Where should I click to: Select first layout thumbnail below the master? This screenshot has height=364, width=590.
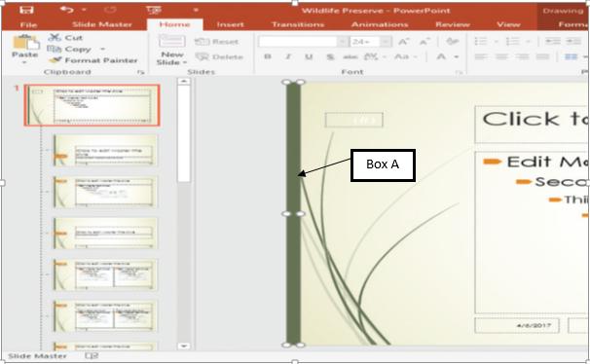click(104, 151)
